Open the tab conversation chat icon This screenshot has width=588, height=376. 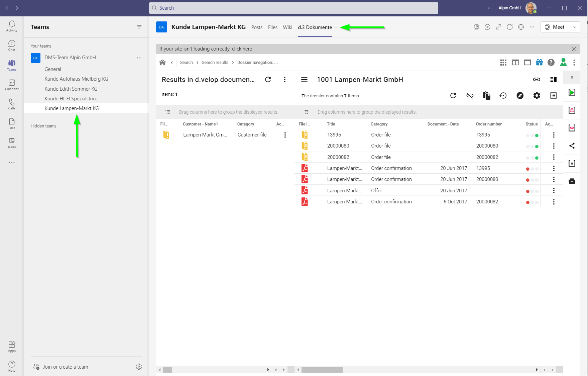coord(487,27)
